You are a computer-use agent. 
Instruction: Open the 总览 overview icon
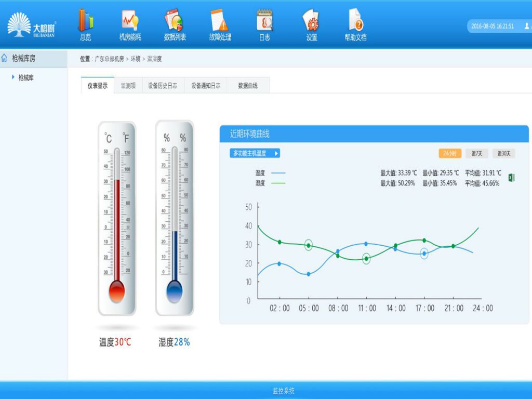[x=86, y=25]
